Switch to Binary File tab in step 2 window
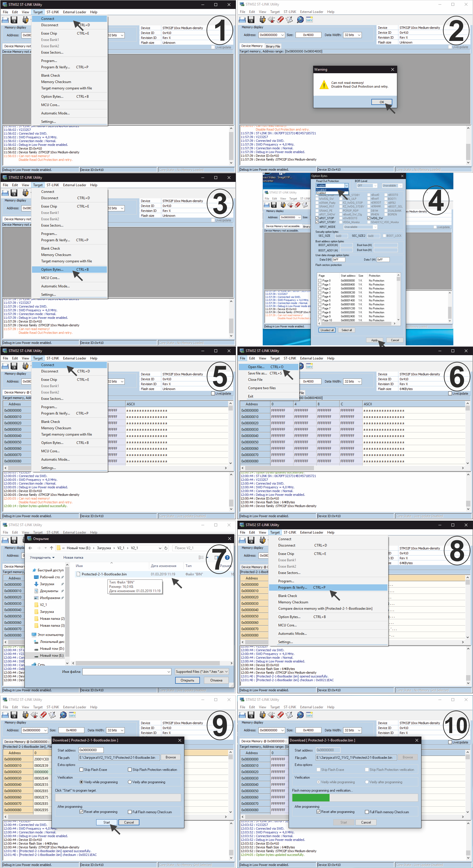 [x=273, y=46]
